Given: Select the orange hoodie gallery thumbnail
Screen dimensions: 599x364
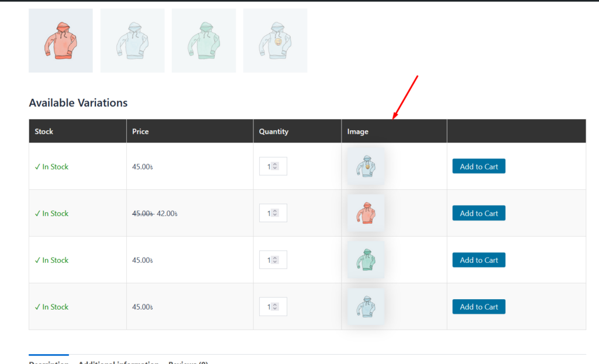Looking at the screenshot, I should click(x=60, y=40).
